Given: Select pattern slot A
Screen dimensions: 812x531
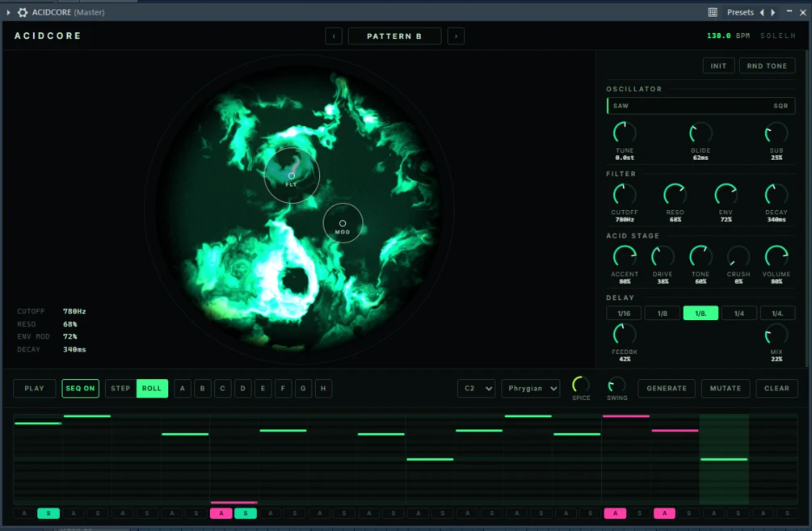Looking at the screenshot, I should 183,389.
